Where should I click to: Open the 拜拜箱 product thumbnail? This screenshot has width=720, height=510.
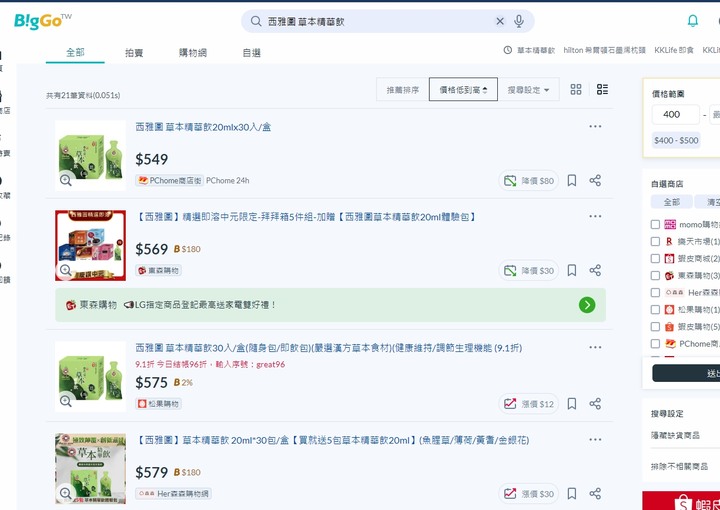click(x=90, y=245)
